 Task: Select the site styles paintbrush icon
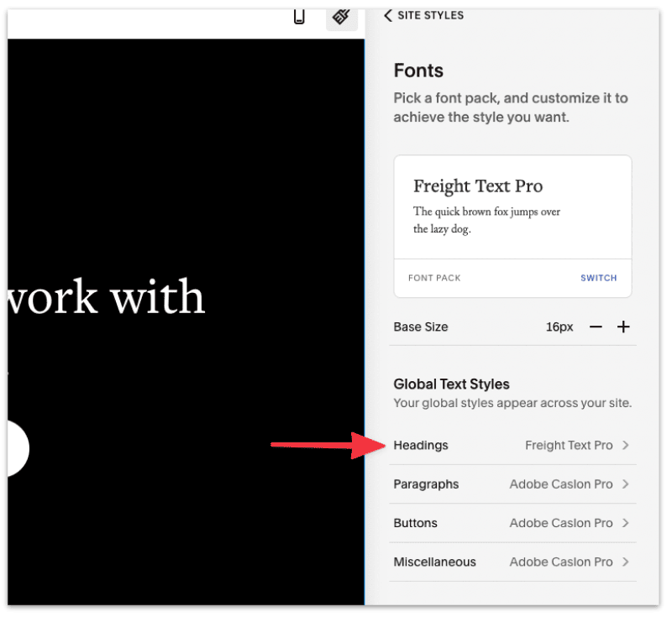click(341, 17)
